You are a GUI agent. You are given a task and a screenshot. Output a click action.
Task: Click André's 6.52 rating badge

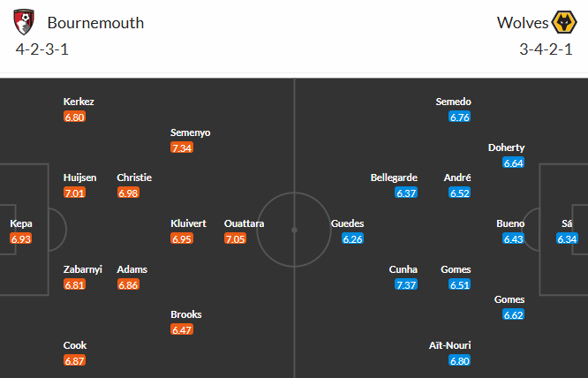click(x=460, y=193)
